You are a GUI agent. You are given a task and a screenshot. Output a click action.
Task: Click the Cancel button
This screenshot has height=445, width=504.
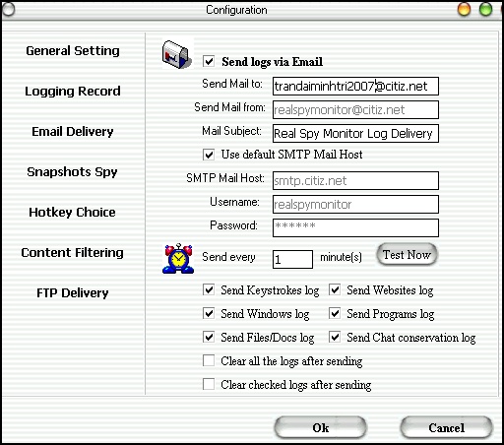446,427
